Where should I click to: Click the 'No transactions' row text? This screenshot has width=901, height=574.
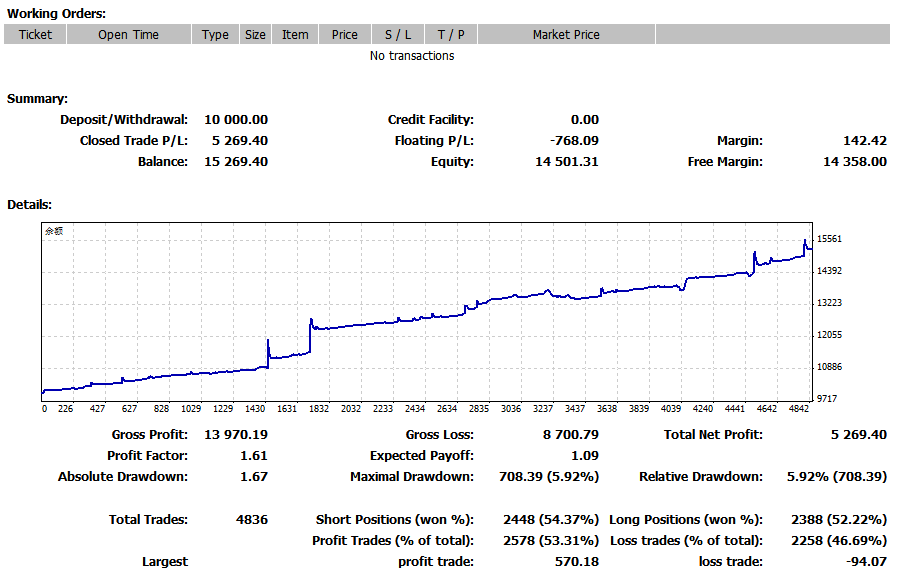coord(412,56)
